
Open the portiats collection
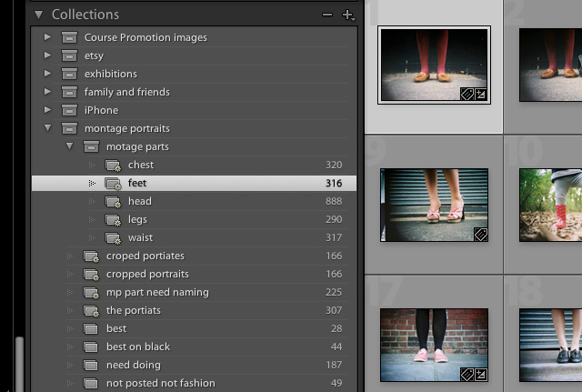pos(134,310)
